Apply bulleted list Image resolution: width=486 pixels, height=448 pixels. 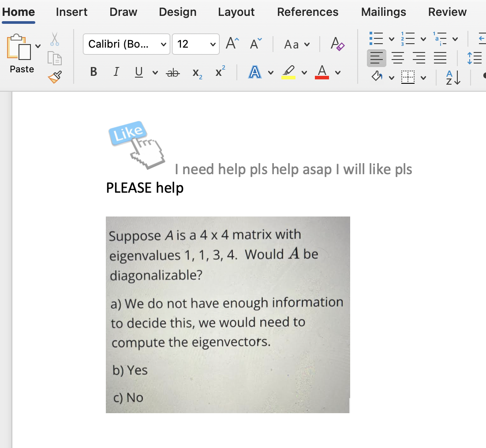(376, 39)
